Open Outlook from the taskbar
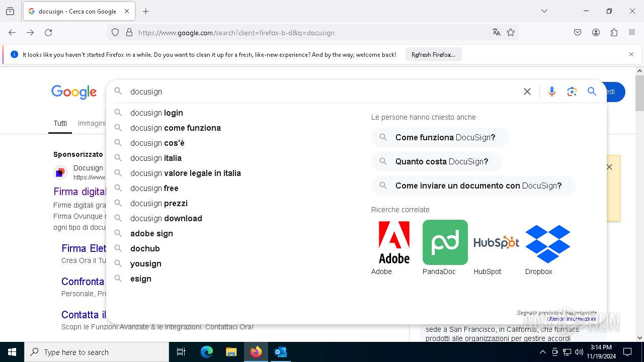Image resolution: width=644 pixels, height=362 pixels. point(280,352)
